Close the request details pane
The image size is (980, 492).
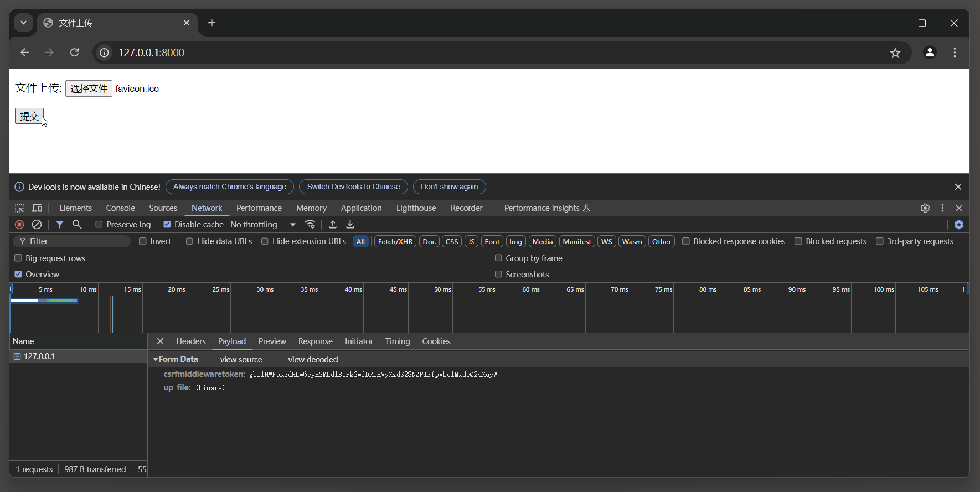click(x=160, y=341)
